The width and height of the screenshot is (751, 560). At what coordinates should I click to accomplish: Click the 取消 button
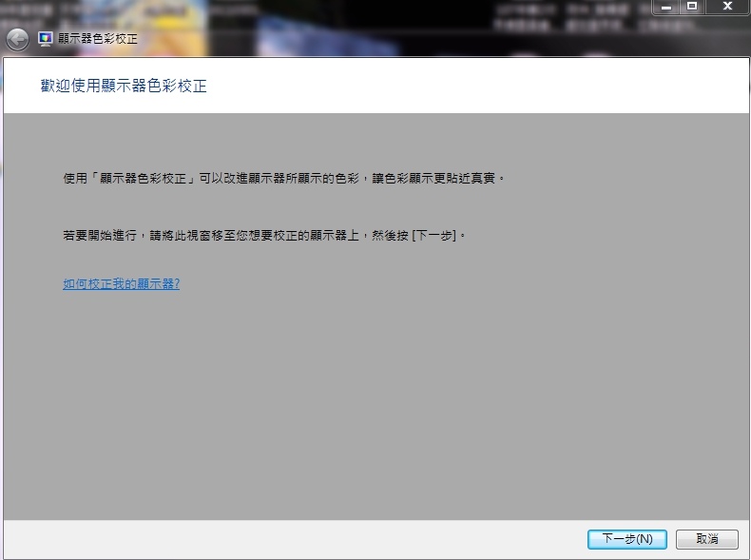pyautogui.click(x=707, y=539)
